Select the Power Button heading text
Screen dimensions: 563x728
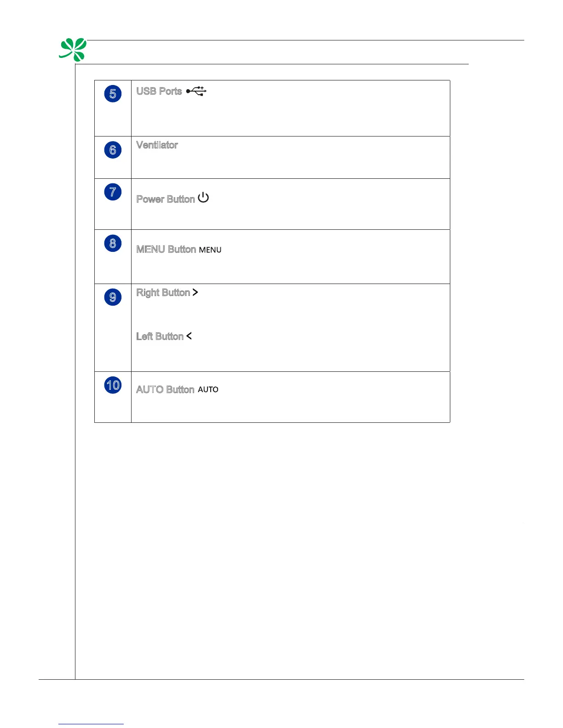coord(166,199)
